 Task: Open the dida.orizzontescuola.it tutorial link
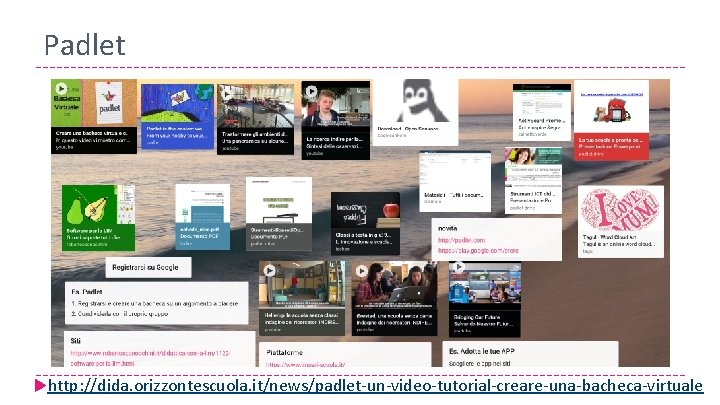[x=375, y=385]
